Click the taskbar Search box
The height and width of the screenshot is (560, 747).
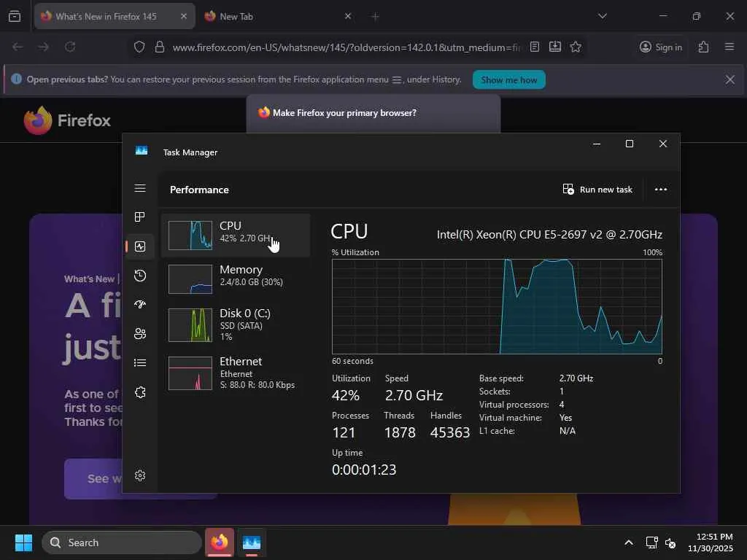click(122, 542)
